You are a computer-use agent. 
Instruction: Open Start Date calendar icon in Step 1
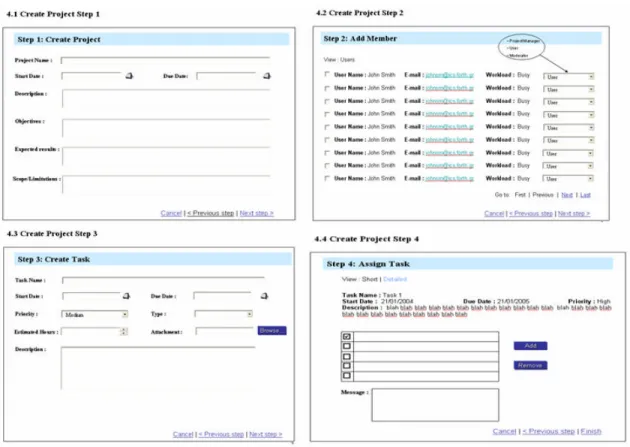point(129,76)
